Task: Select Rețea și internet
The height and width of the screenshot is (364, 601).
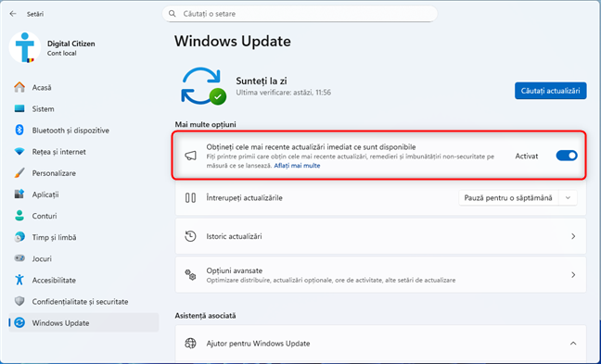Action: 83,152
